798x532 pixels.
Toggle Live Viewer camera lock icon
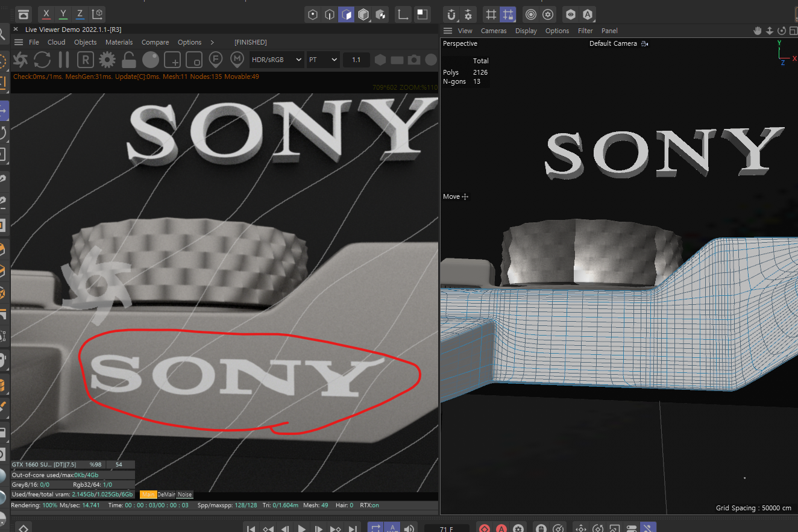129,60
